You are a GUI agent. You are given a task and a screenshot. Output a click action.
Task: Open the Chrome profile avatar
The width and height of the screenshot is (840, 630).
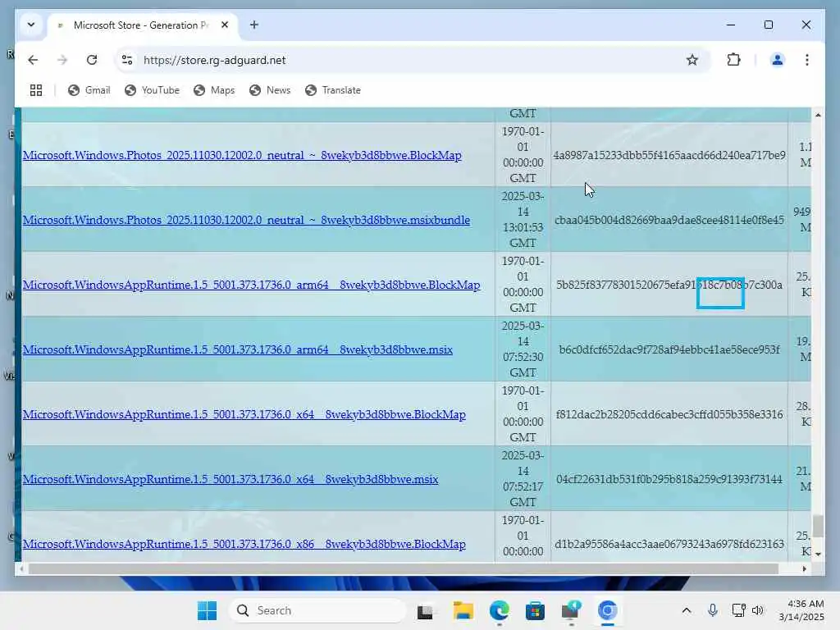tap(778, 60)
